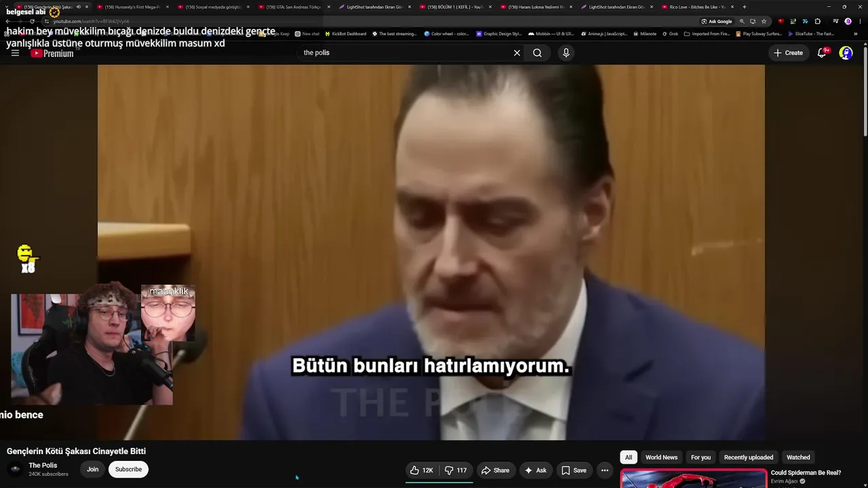
Task: Select the For you filter chip
Action: coord(701,457)
